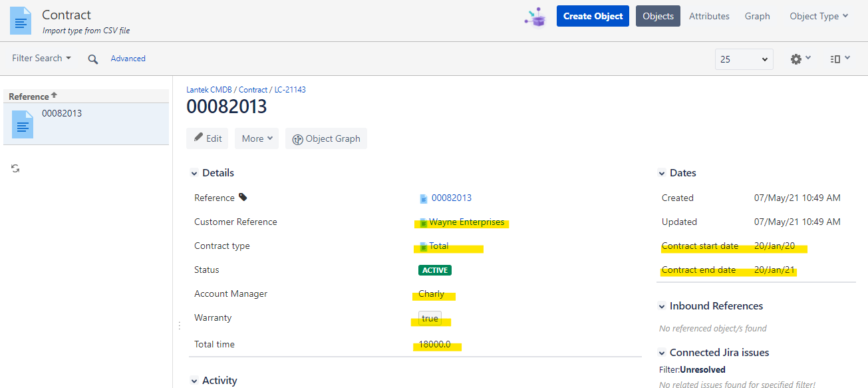Click the Wayne Enterprises object icon
The width and height of the screenshot is (868, 388).
pos(423,223)
